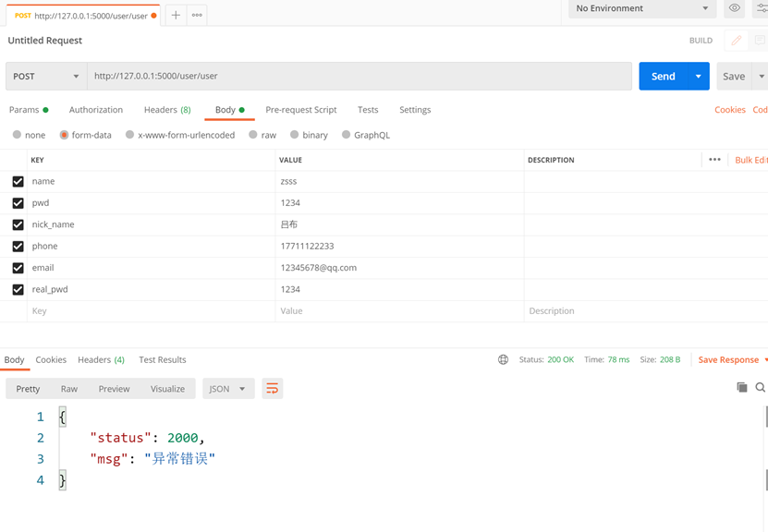This screenshot has height=532, width=768.
Task: Click the BUILD label button
Action: coord(701,40)
